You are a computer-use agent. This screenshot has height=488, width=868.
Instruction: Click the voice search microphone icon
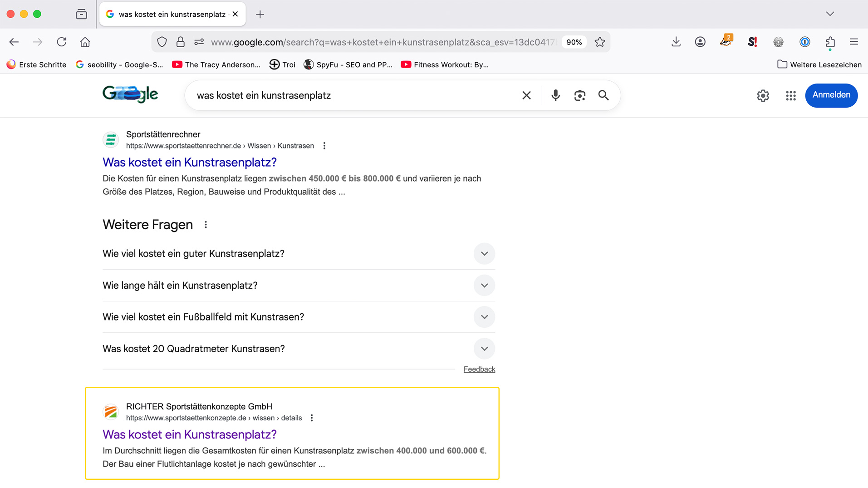coord(555,95)
